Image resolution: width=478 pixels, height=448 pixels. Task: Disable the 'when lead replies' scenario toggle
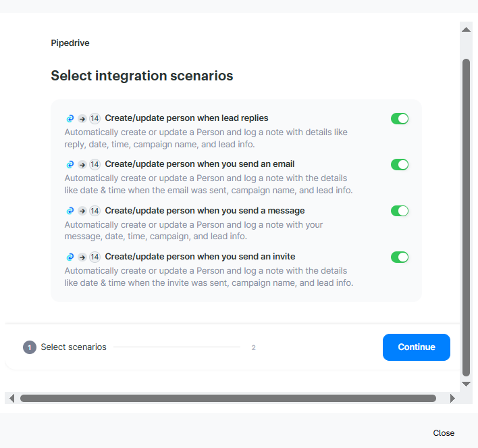400,119
